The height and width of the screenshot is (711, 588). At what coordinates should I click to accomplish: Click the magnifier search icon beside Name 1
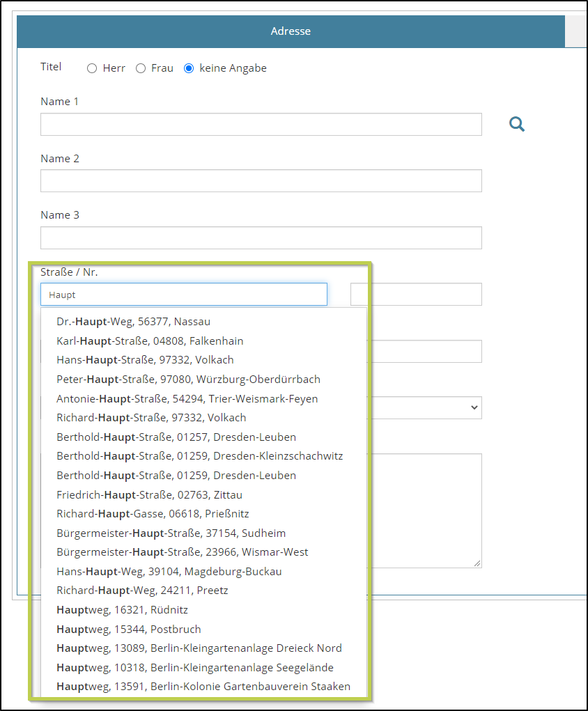[516, 125]
